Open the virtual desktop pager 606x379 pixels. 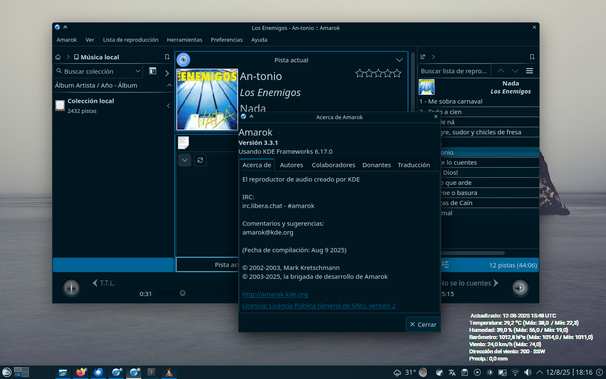[21, 372]
